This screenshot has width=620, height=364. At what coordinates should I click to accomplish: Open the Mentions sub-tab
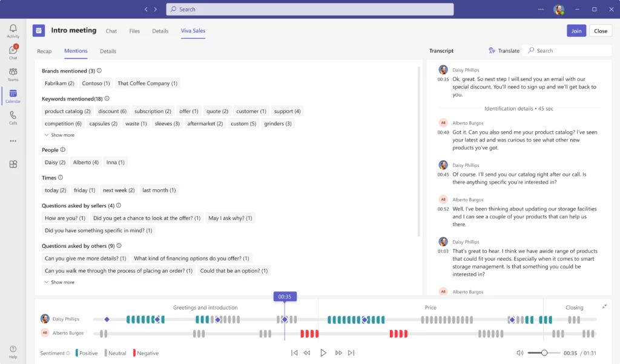point(76,51)
